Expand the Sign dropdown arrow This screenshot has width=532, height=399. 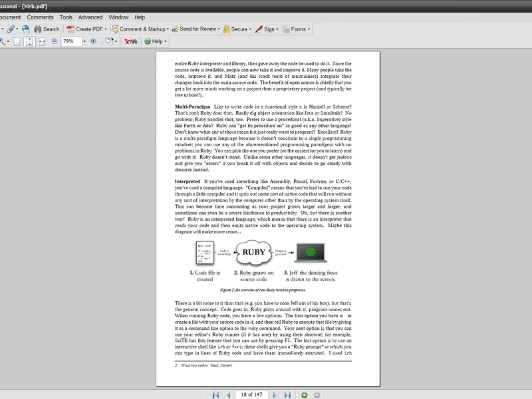pyautogui.click(x=277, y=29)
